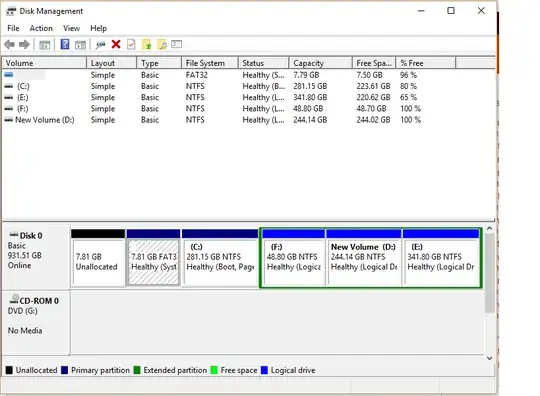
Task: Click the red X delete icon
Action: 116,44
